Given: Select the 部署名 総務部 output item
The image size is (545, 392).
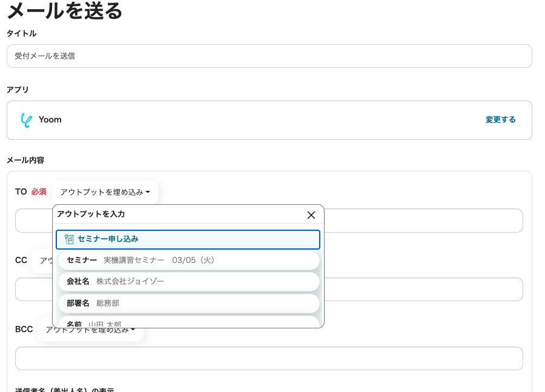Looking at the screenshot, I should [189, 303].
